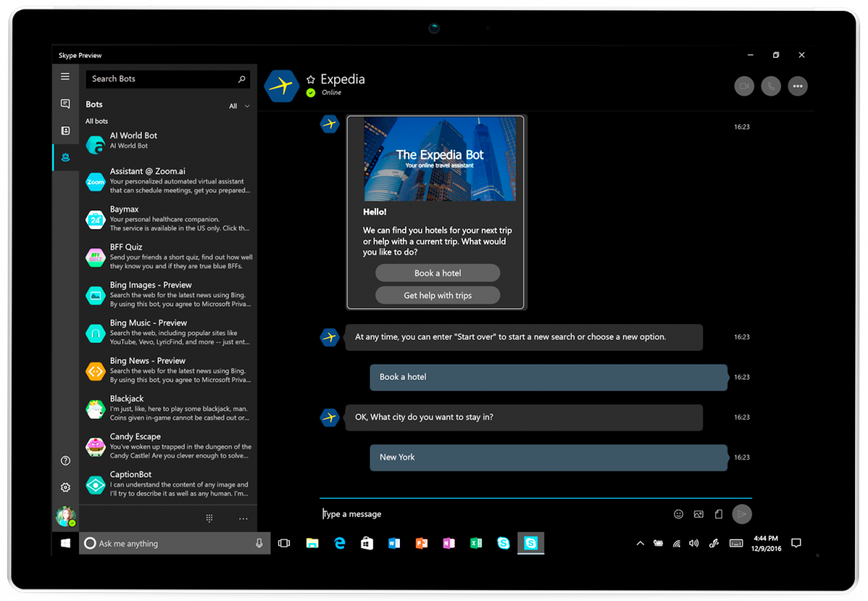The height and width of the screenshot is (601, 868).
Task: Open more options in the Expedia chat header
Action: coord(798,86)
